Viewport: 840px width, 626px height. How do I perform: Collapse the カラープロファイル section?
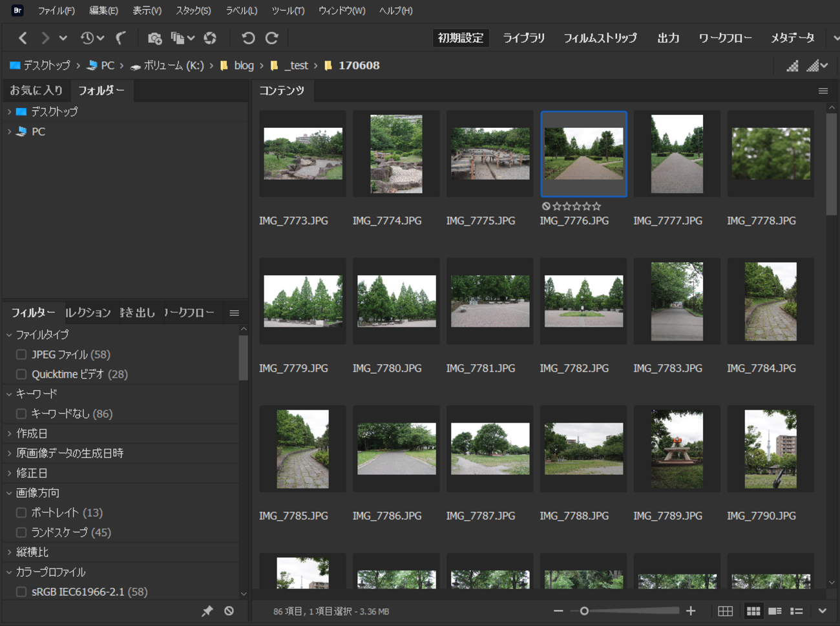click(9, 572)
